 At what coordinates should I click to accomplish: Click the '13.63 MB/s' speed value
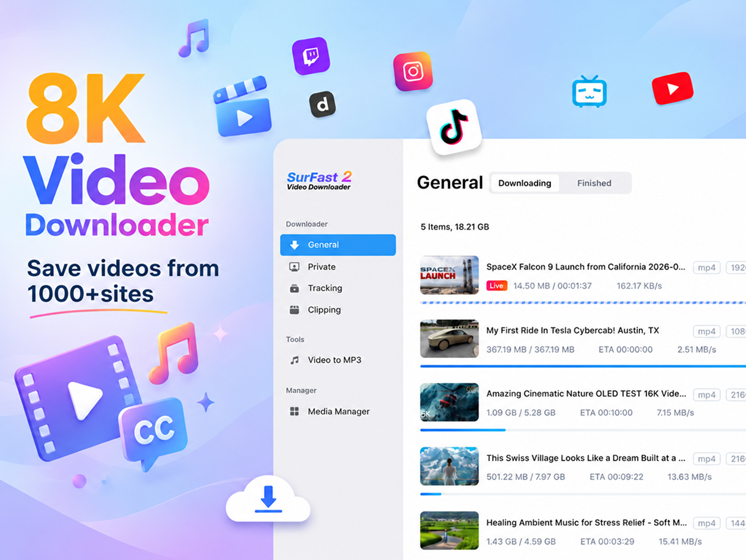click(690, 477)
